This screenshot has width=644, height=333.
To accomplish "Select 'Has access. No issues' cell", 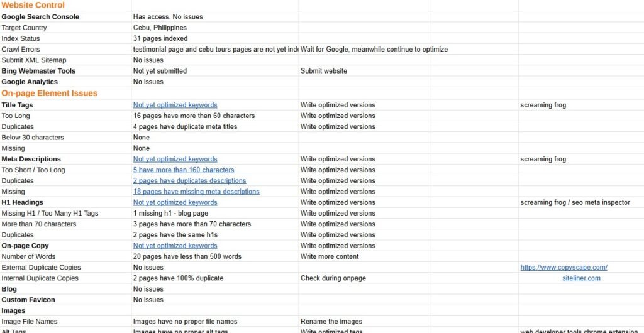I will coord(215,17).
